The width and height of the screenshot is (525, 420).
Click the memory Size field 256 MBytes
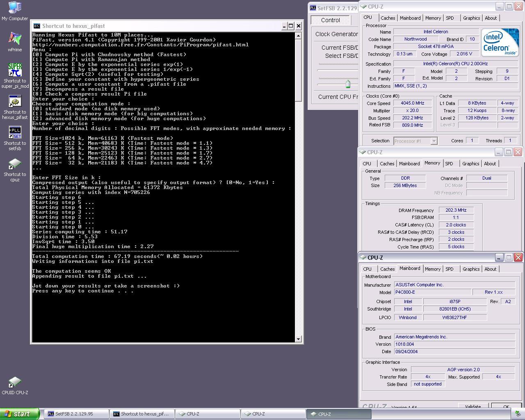coord(405,185)
